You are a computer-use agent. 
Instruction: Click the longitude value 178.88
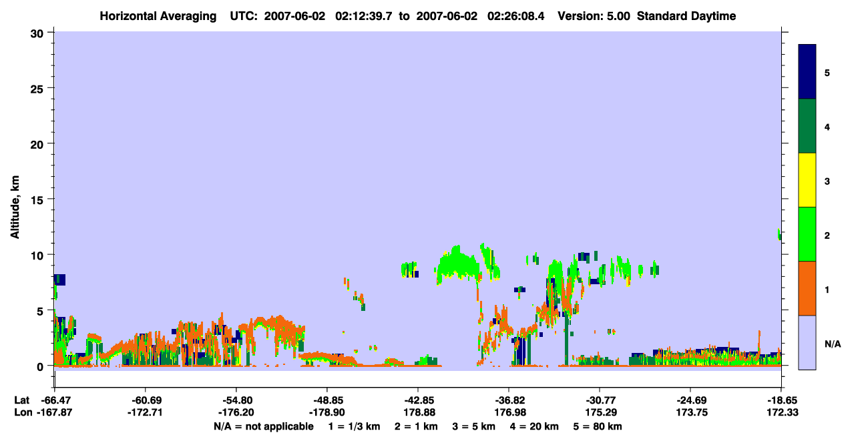[418, 412]
